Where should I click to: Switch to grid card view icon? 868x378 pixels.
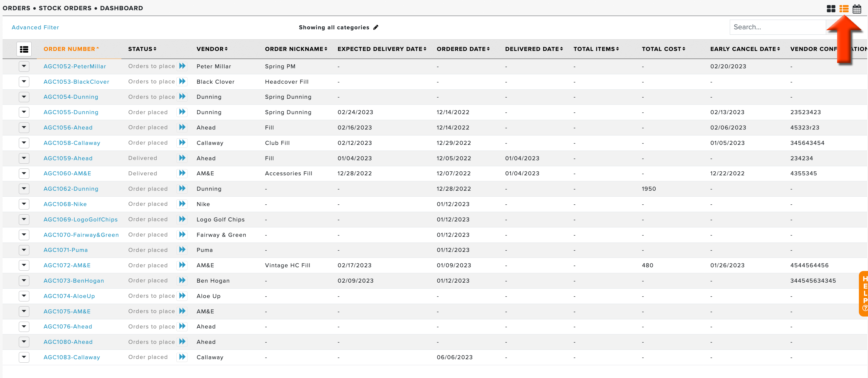click(831, 9)
